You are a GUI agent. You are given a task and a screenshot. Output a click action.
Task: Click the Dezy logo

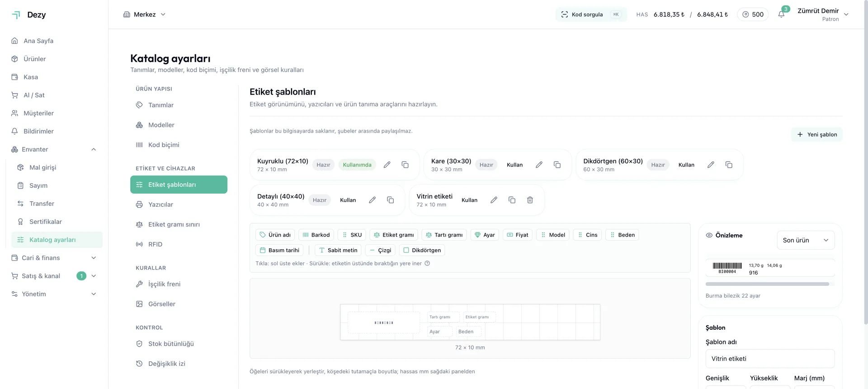pyautogui.click(x=29, y=14)
